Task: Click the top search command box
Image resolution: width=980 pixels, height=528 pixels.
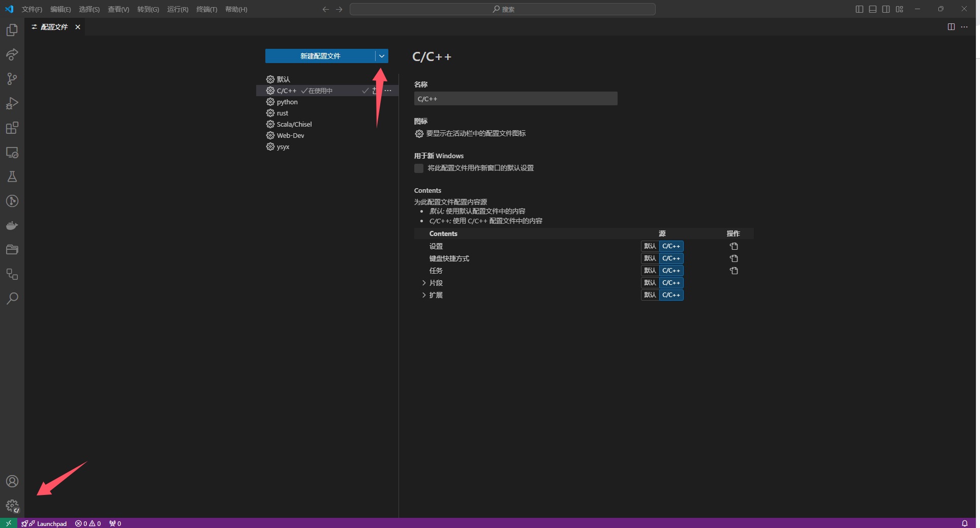Action: pyautogui.click(x=503, y=9)
